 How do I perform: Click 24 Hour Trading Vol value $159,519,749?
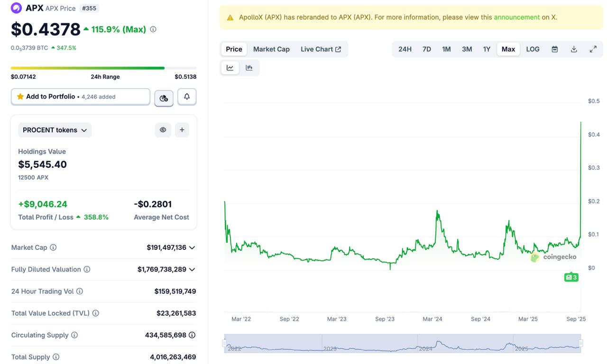(x=175, y=291)
